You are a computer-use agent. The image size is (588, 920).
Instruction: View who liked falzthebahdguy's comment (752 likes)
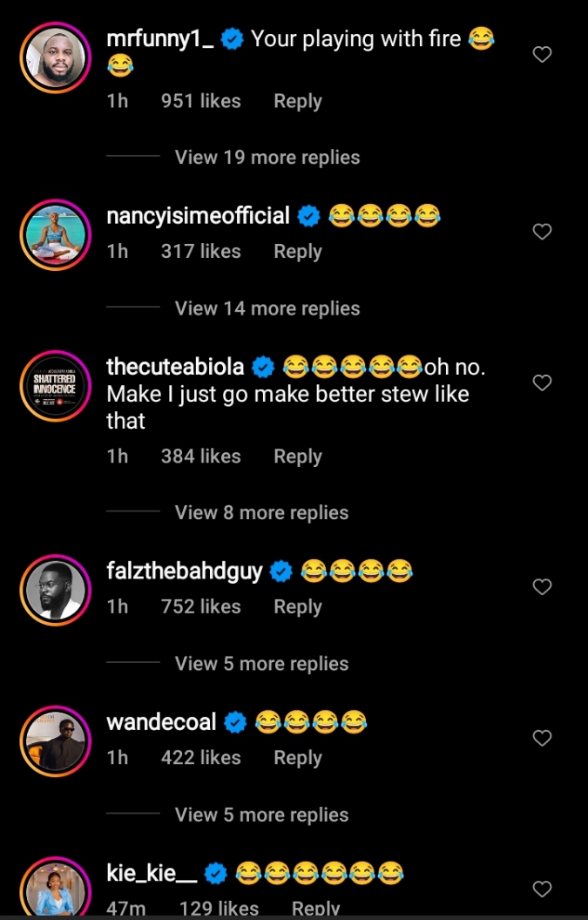200,606
